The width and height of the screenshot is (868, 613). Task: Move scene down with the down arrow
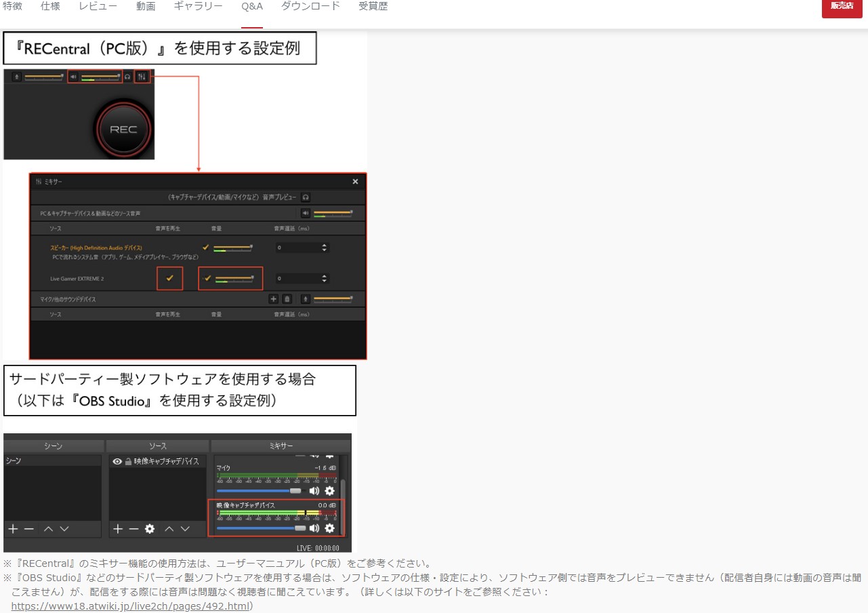pyautogui.click(x=64, y=529)
